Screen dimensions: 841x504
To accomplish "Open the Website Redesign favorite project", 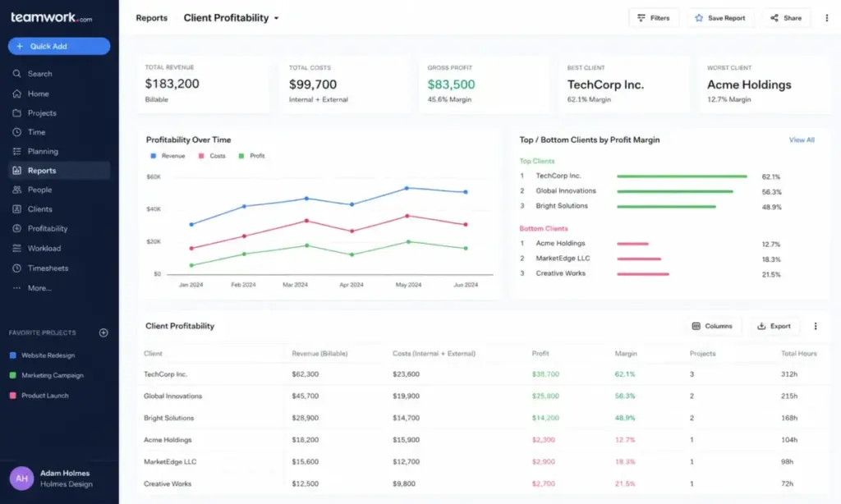I will pos(48,355).
